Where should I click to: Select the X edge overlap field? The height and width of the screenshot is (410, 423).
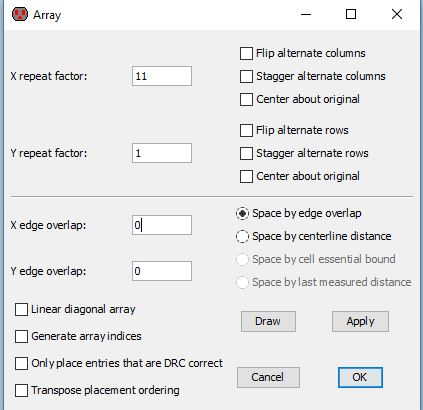162,225
